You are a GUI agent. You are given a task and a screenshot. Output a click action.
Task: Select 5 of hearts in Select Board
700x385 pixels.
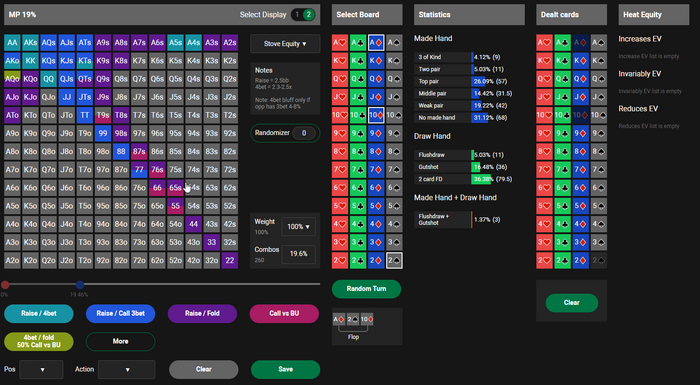point(340,206)
